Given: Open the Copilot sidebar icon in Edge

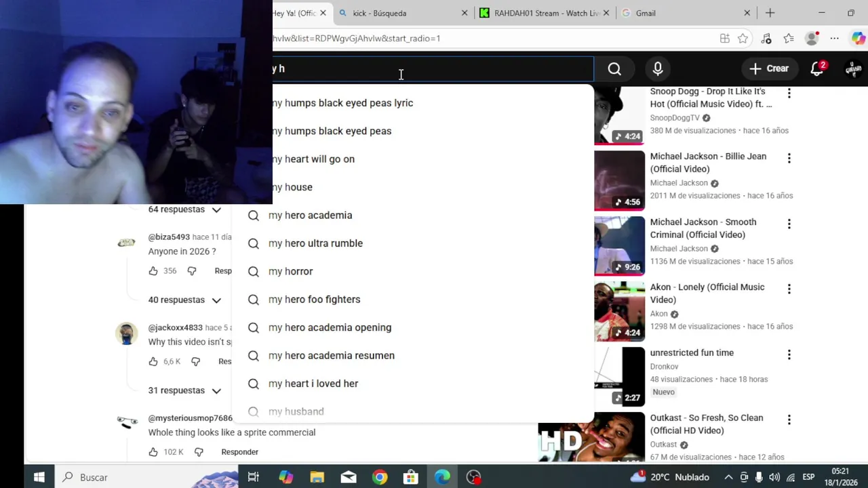Looking at the screenshot, I should (858, 39).
